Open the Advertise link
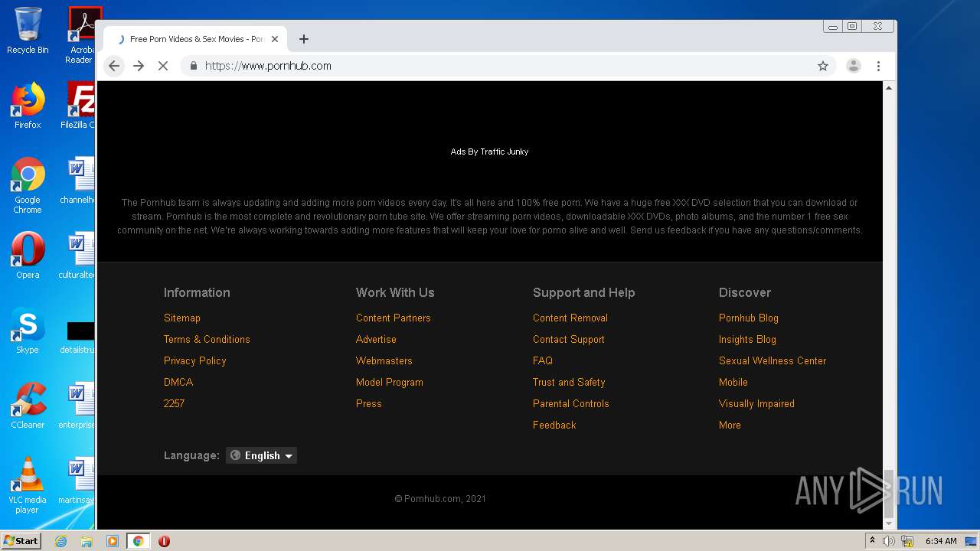 (376, 339)
